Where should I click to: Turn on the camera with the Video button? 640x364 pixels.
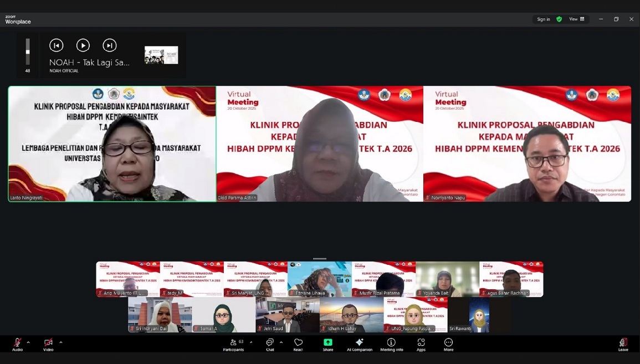48,343
